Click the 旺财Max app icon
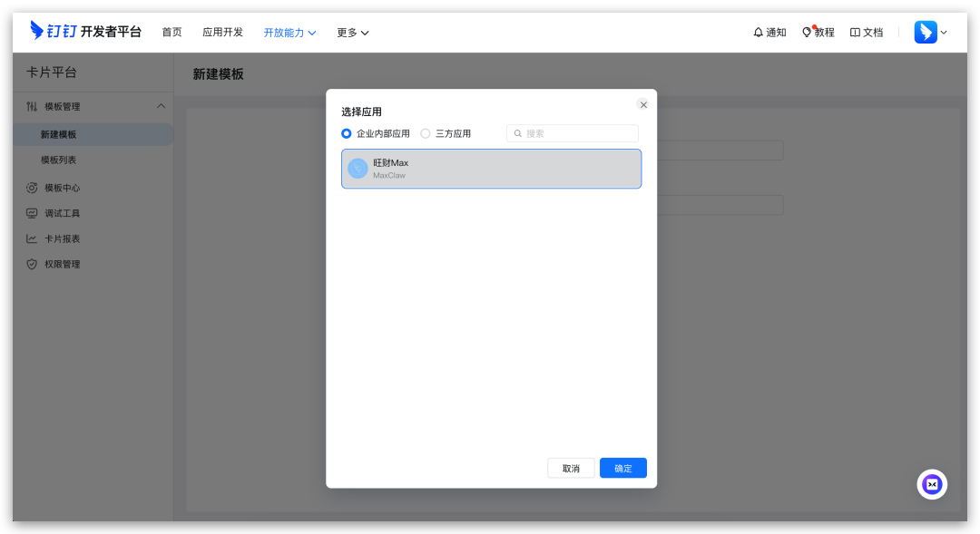 358,169
